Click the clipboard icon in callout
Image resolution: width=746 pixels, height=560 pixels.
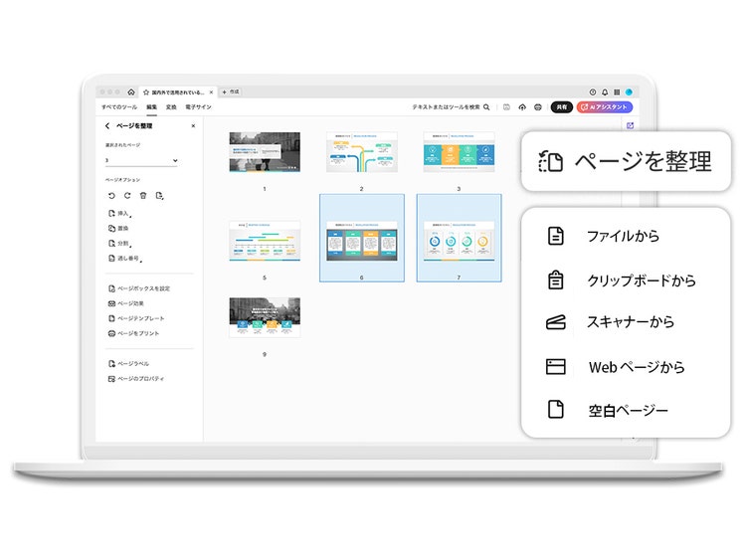point(556,280)
